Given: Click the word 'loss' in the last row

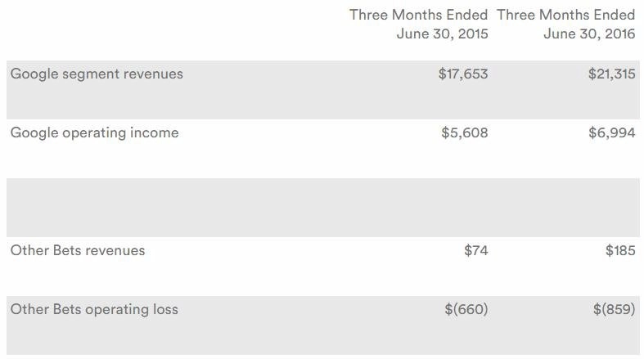Looking at the screenshot, I should pos(165,309).
